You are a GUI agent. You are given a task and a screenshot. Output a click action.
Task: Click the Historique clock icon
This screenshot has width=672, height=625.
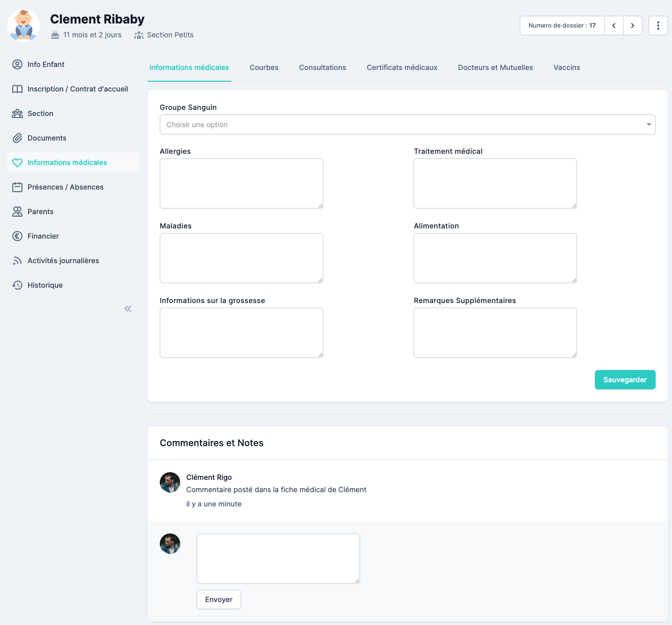point(17,285)
